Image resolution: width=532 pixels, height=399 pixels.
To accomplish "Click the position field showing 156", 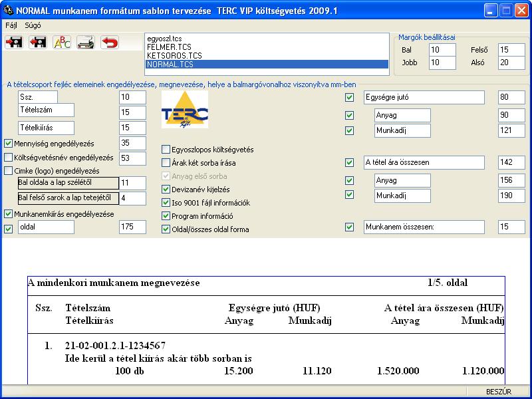I will pos(511,180).
